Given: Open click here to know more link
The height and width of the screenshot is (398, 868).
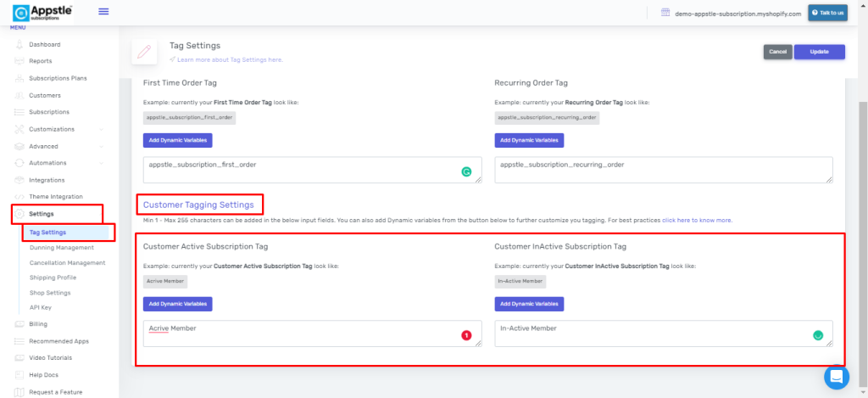Looking at the screenshot, I should point(698,220).
